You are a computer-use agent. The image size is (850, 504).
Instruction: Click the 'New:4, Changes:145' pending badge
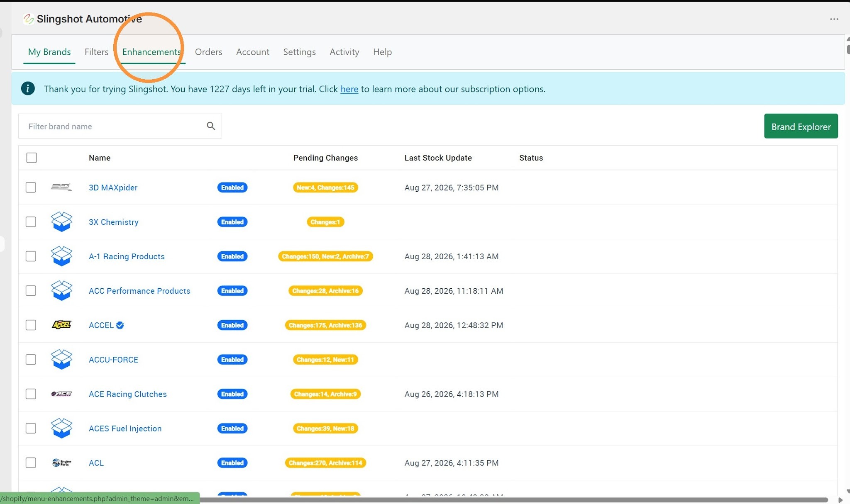click(325, 187)
